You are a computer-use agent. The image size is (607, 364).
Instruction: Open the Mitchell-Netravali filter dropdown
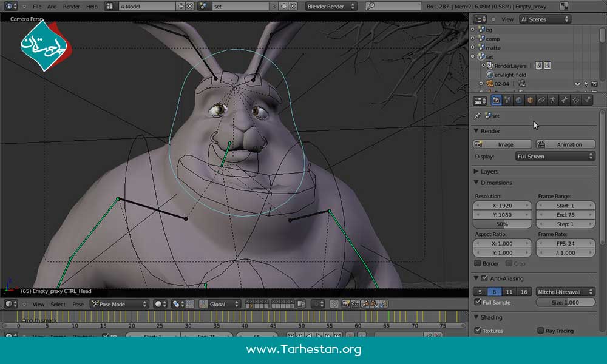pyautogui.click(x=566, y=292)
